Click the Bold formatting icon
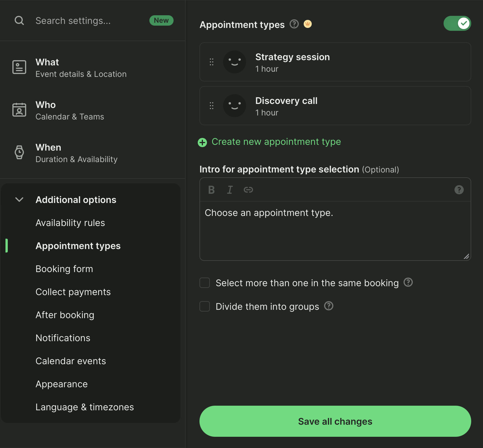The image size is (483, 448). [211, 190]
